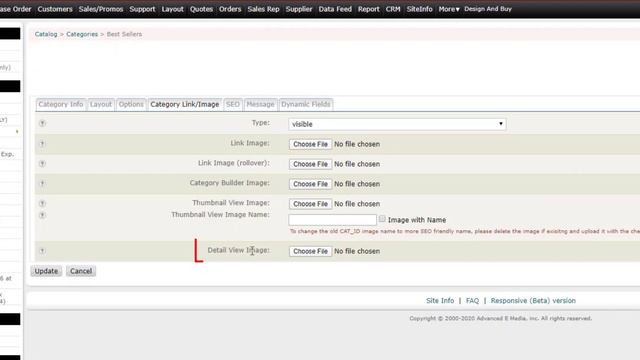This screenshot has height=360, width=640.
Task: Click help icon for Thumbnail View Image Name
Action: click(42, 215)
